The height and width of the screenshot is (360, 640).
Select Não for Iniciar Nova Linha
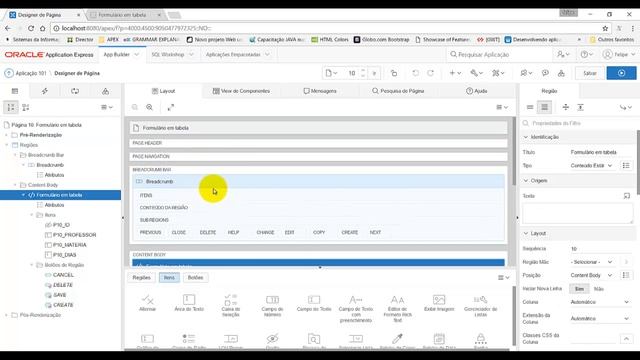(x=599, y=289)
